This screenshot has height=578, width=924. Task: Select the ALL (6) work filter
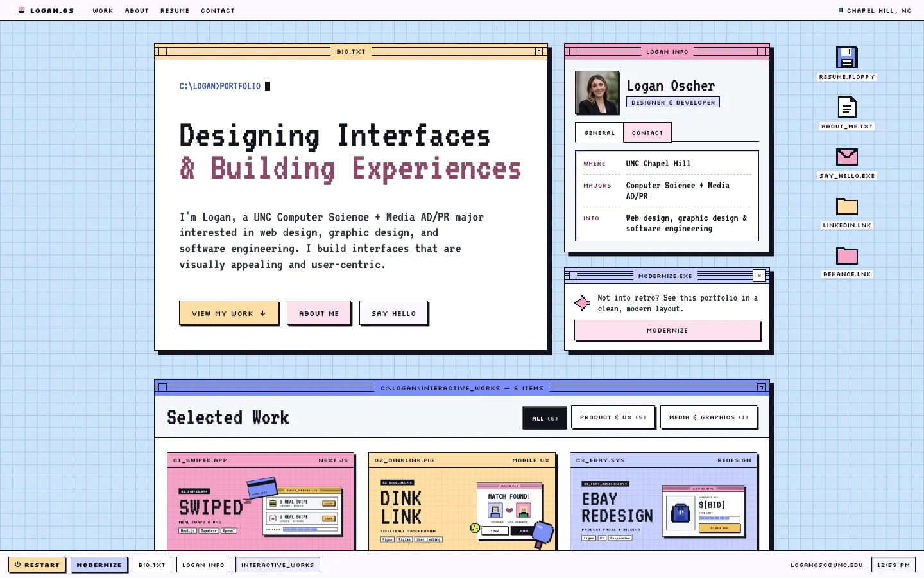(545, 417)
